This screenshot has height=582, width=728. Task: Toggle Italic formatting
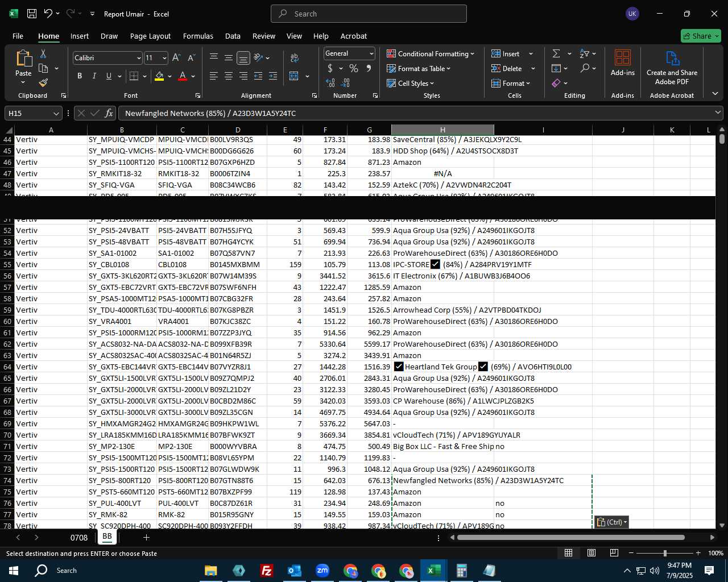pos(94,76)
